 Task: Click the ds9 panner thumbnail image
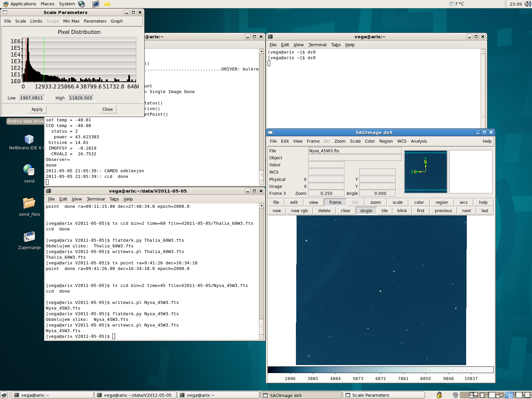(x=426, y=172)
